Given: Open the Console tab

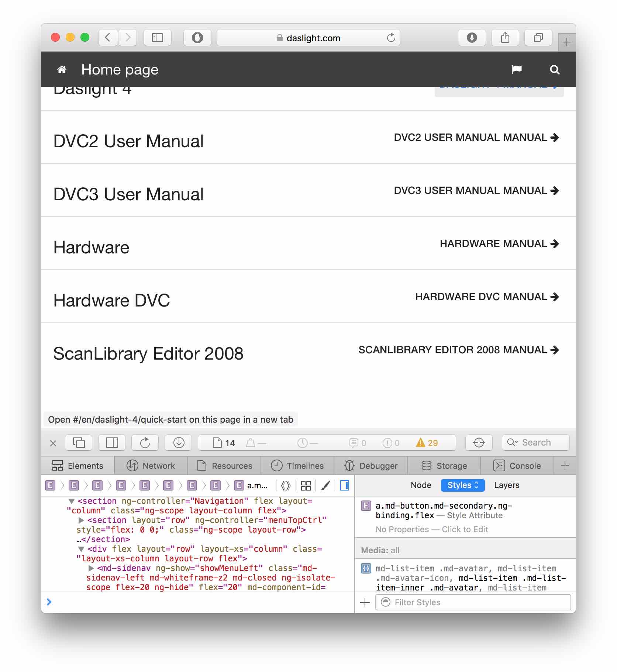Looking at the screenshot, I should 517,466.
